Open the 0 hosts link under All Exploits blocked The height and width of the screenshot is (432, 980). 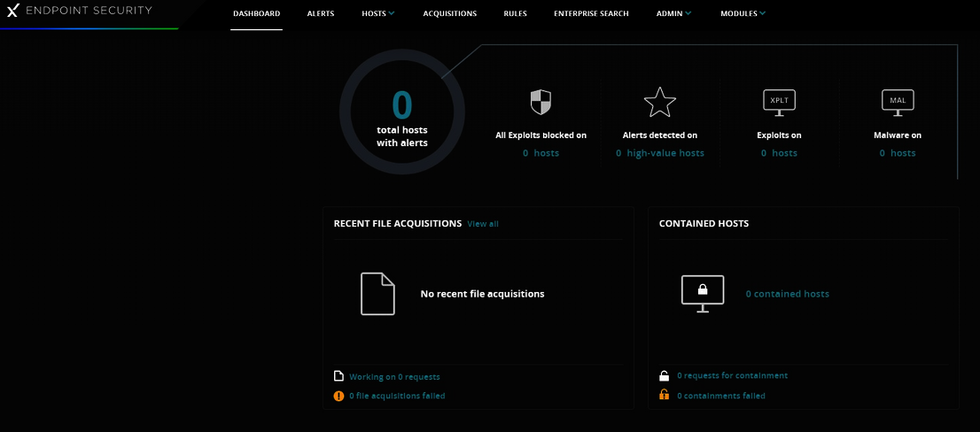(x=541, y=153)
